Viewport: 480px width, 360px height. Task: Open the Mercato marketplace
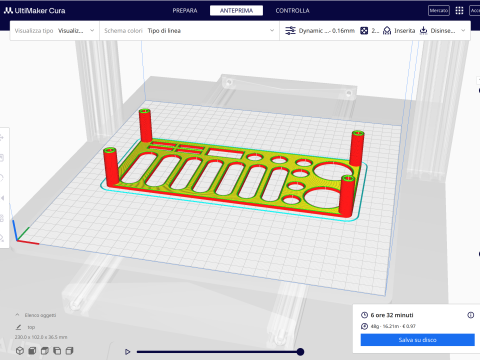click(x=439, y=11)
